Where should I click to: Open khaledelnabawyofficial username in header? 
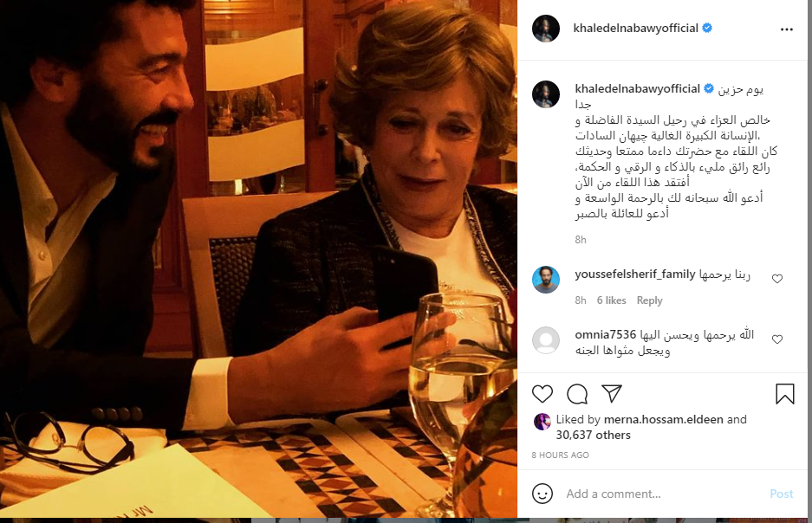635,29
